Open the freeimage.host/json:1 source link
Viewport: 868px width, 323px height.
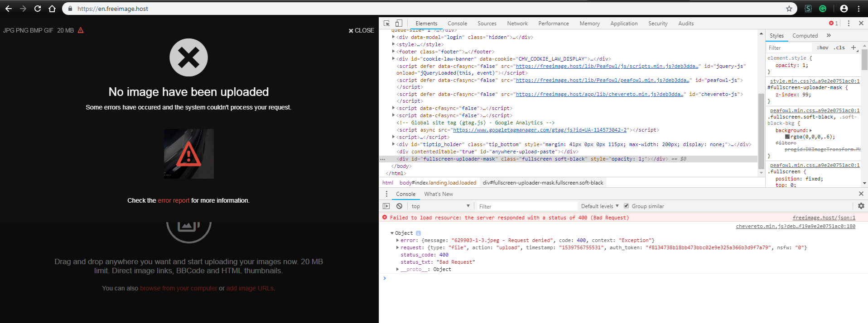coord(824,218)
